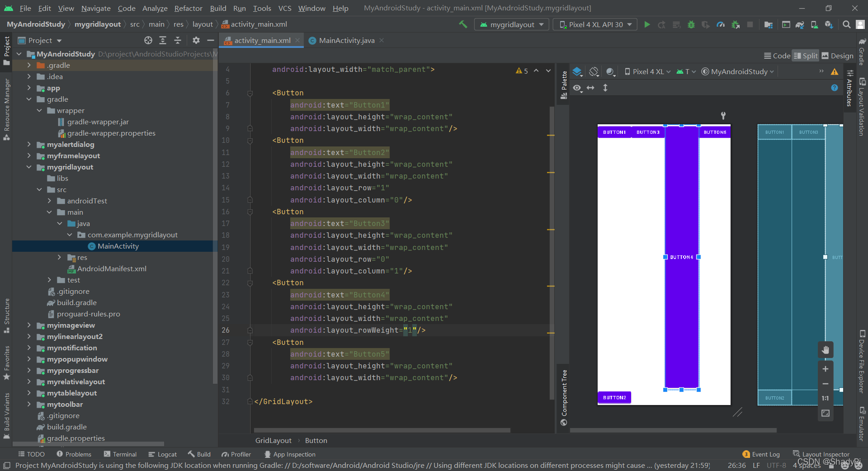Open the Refactor menu
This screenshot has height=471, width=868.
[188, 8]
